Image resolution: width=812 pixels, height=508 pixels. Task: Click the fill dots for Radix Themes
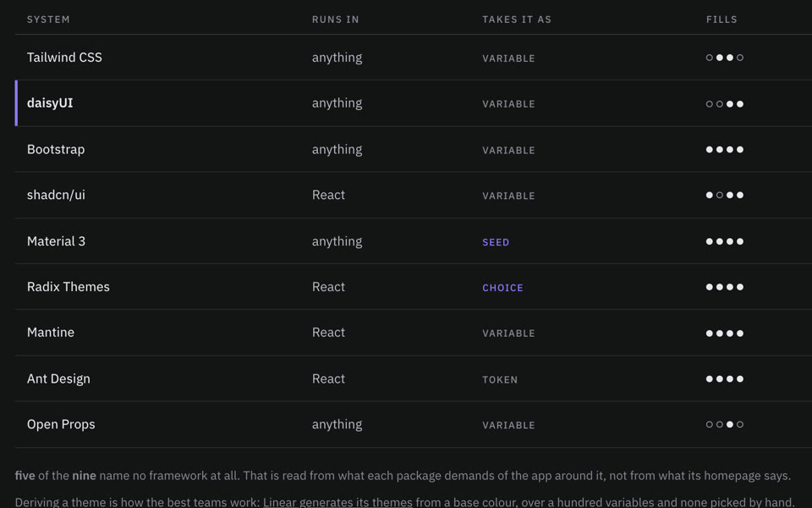[725, 287]
